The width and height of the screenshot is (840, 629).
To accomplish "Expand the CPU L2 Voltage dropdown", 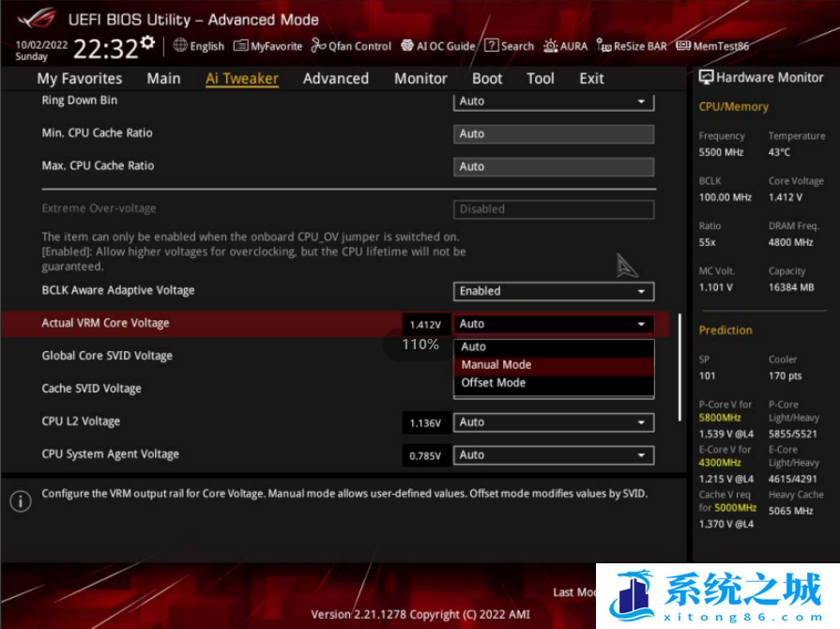I will 554,422.
